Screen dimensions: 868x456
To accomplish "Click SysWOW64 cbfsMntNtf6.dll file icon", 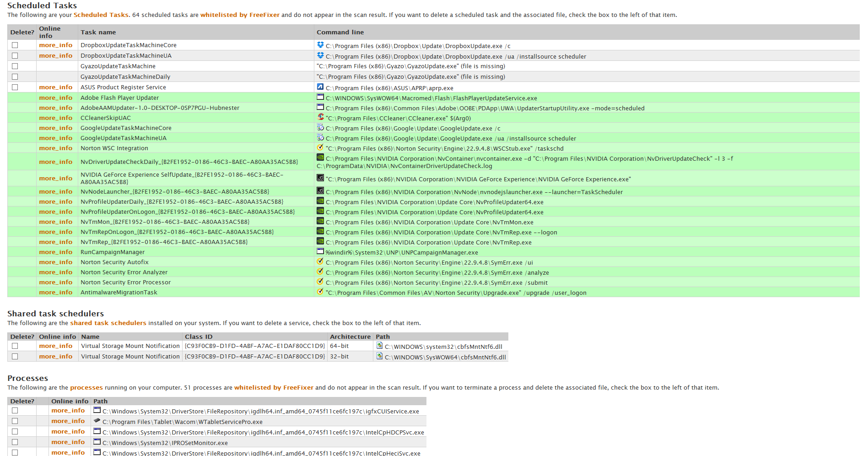I will (x=379, y=356).
